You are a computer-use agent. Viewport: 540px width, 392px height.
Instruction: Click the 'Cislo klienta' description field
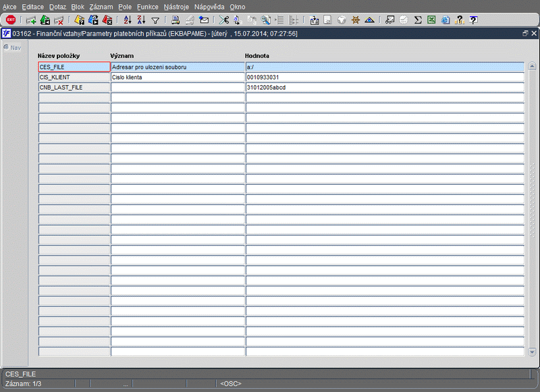pos(178,77)
